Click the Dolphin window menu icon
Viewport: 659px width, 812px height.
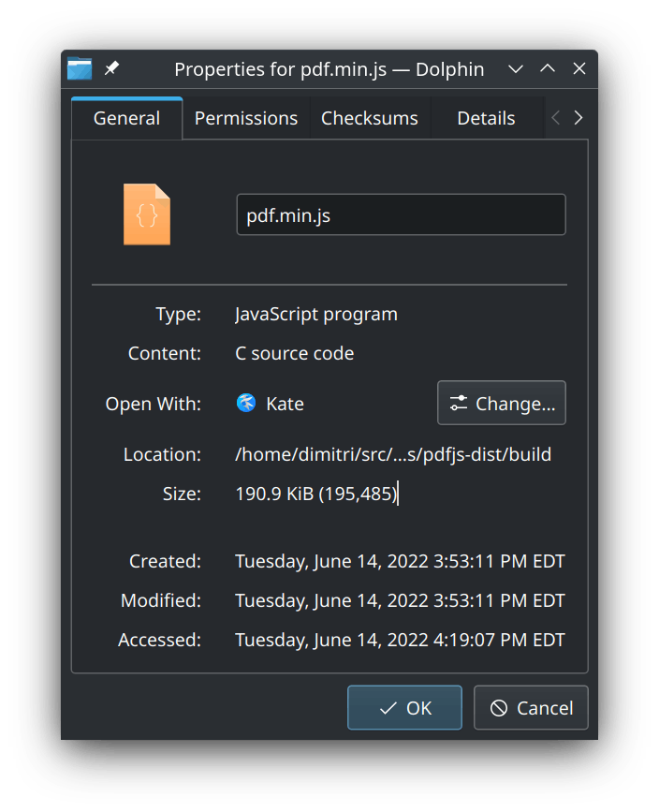coord(80,69)
